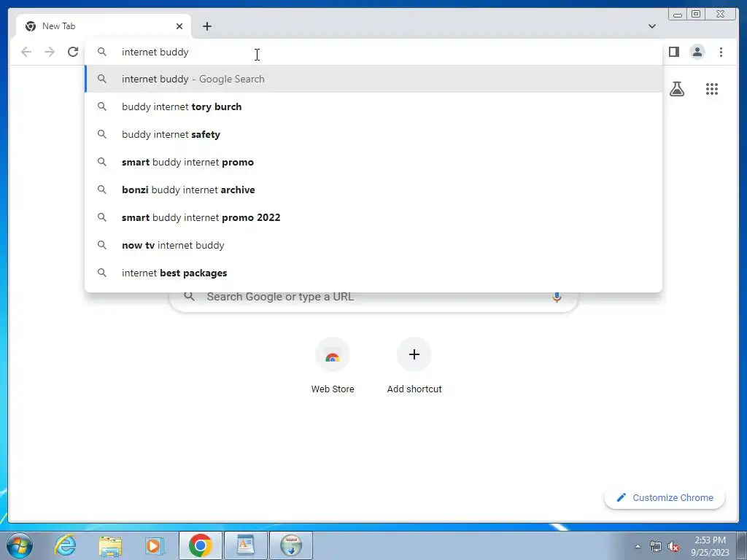Image resolution: width=747 pixels, height=560 pixels.
Task: Select 'internet buddy - Google Search' suggestion
Action: 373,79
